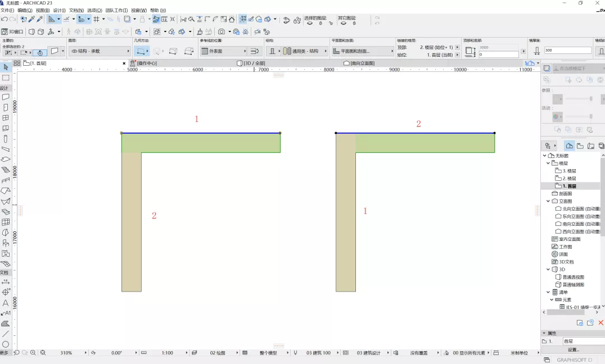Collapse the 立面图 tree node
Screen dimensions: 605x364
(548, 201)
